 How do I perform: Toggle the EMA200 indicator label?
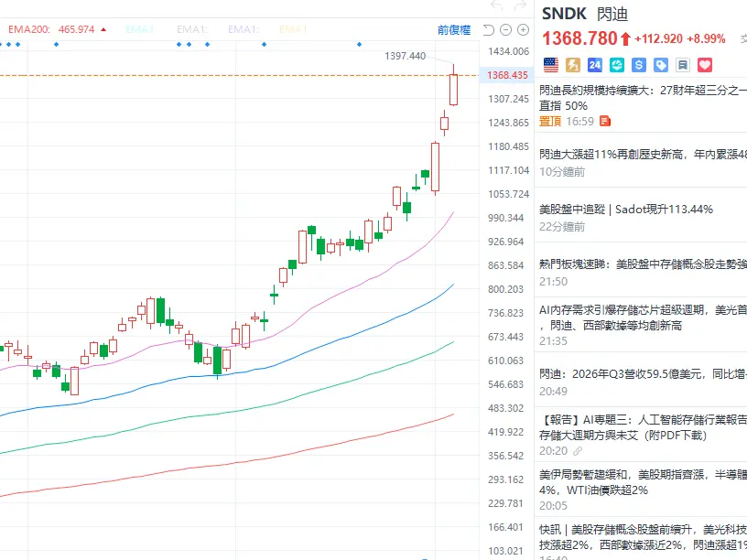click(x=28, y=29)
